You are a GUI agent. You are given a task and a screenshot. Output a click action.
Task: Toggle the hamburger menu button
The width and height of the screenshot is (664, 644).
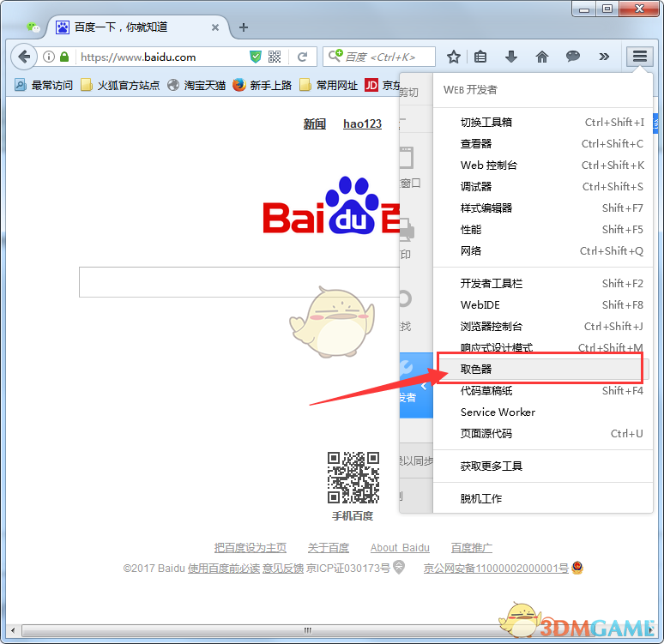coord(639,56)
